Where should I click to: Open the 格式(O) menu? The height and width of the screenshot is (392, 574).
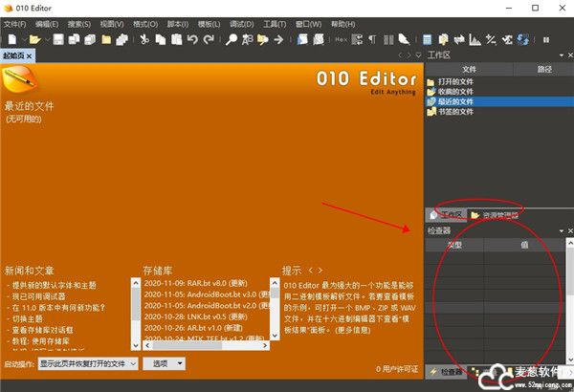pos(145,24)
